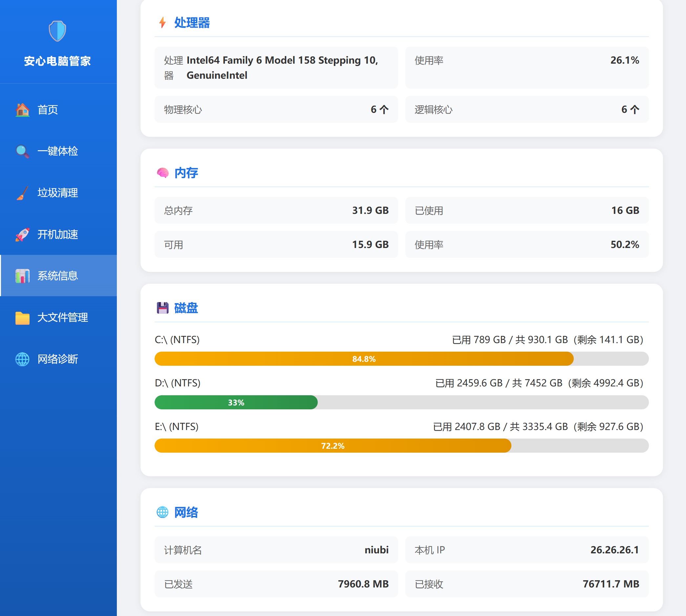Click the C:\ drive usage bar
The image size is (686, 616).
(x=364, y=359)
